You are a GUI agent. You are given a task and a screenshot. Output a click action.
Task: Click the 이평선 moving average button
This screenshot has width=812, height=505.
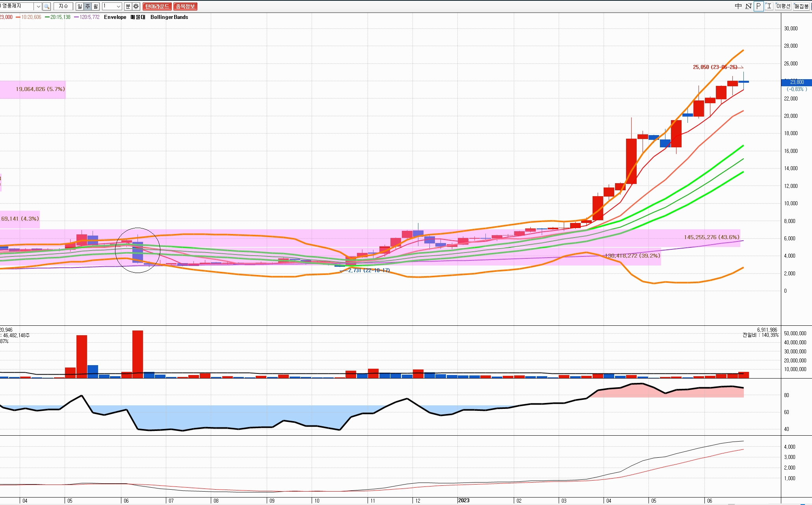(783, 6)
